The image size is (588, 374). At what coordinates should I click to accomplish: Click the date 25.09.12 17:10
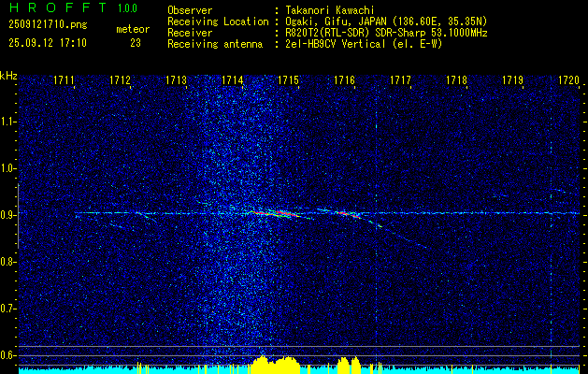48,43
